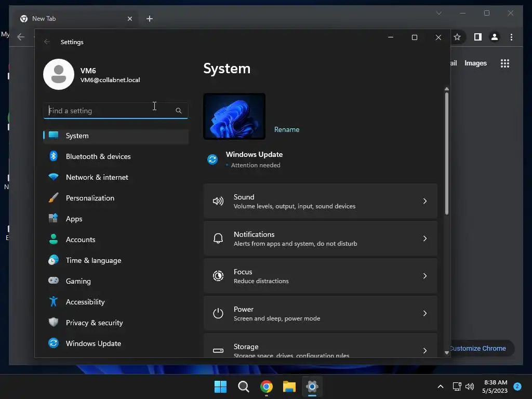Close the New Tab tab
The width and height of the screenshot is (532, 399).
coord(129,19)
